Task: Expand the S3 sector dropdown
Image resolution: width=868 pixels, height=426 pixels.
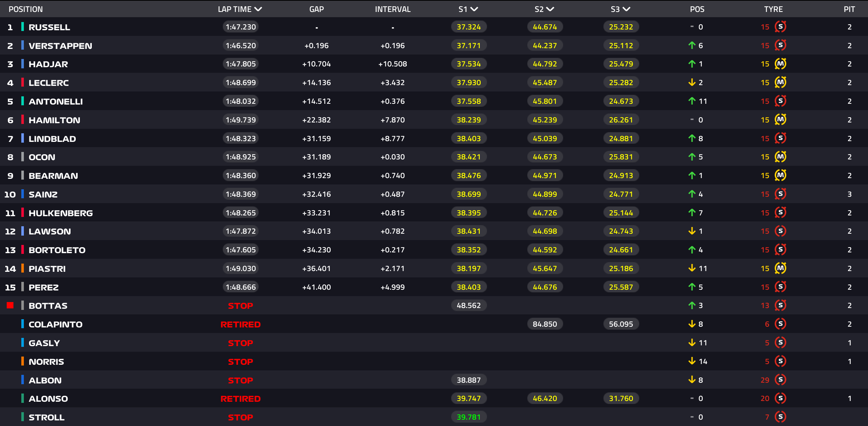Action: [627, 9]
